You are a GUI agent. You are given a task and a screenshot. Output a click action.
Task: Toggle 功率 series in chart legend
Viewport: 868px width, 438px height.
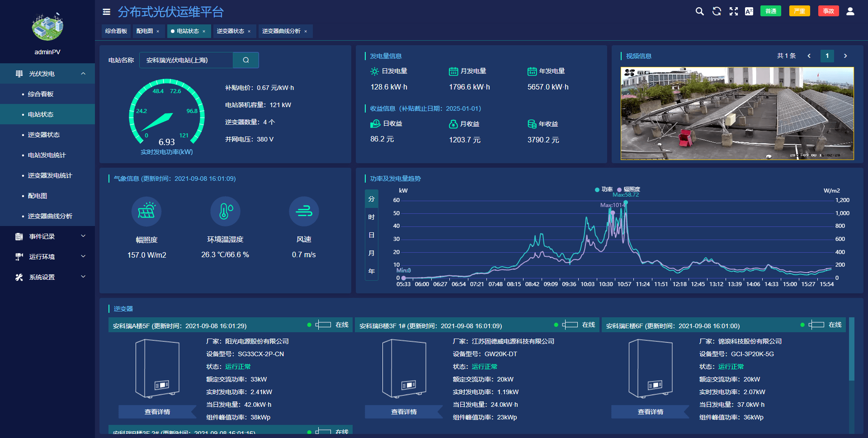[x=604, y=189]
